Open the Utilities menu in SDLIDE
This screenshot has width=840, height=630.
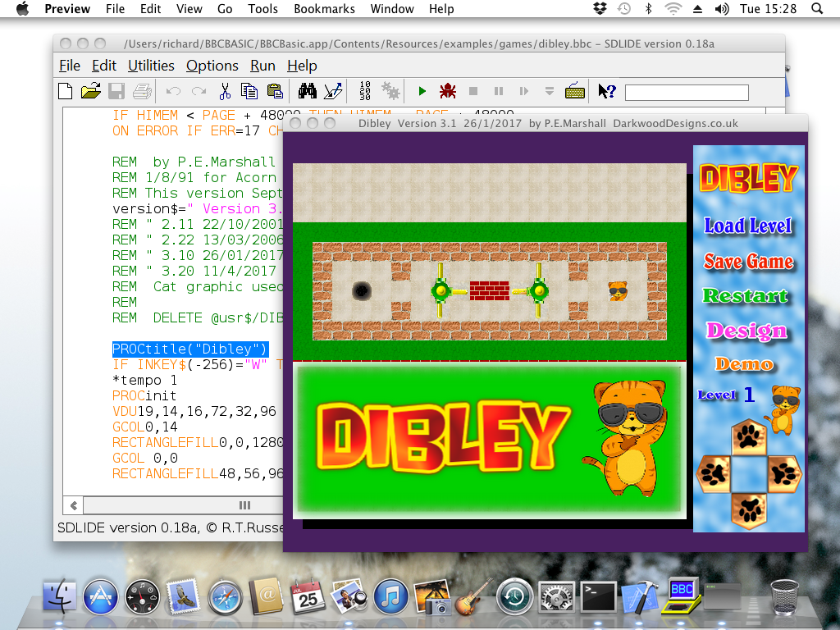151,66
